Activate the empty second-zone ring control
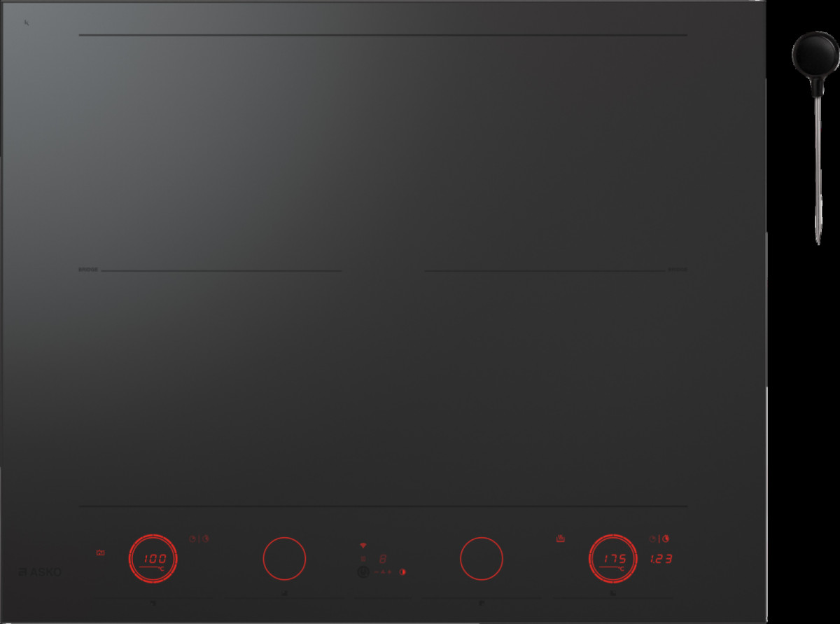Viewport: 840px width, 624px height. click(x=284, y=559)
